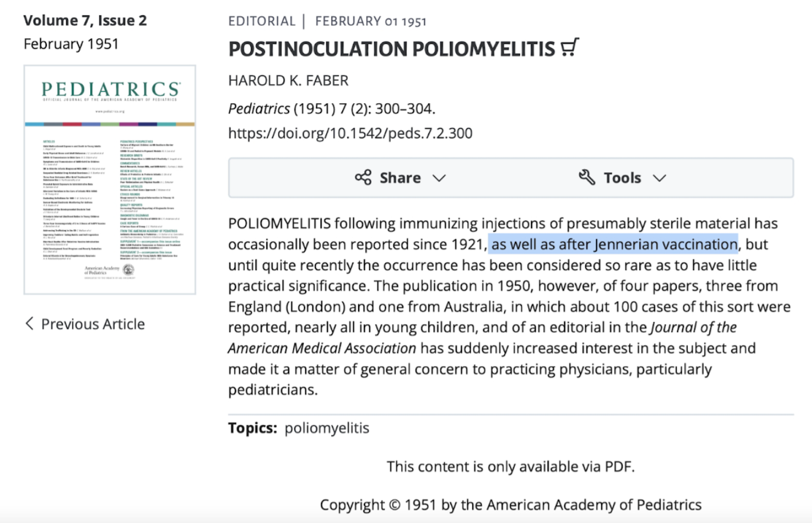Expand the Tools dropdown arrow
This screenshot has width=812, height=523.
click(659, 178)
